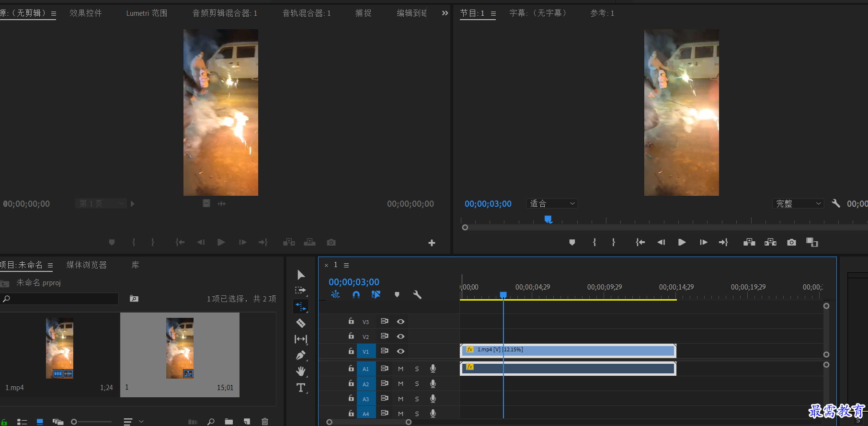
Task: Open the Source monitor page dropdown
Action: click(101, 203)
